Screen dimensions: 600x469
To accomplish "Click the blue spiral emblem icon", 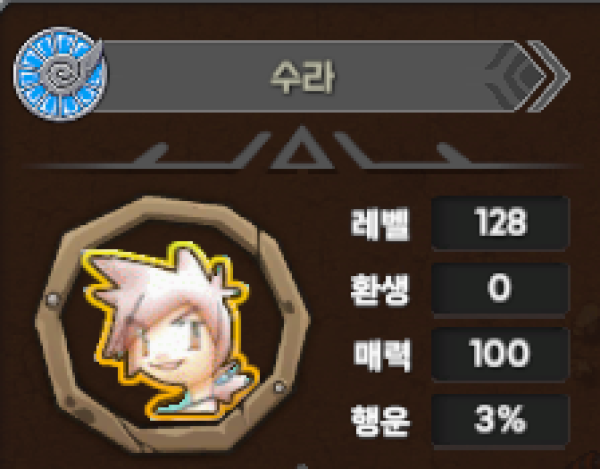I will [59, 74].
